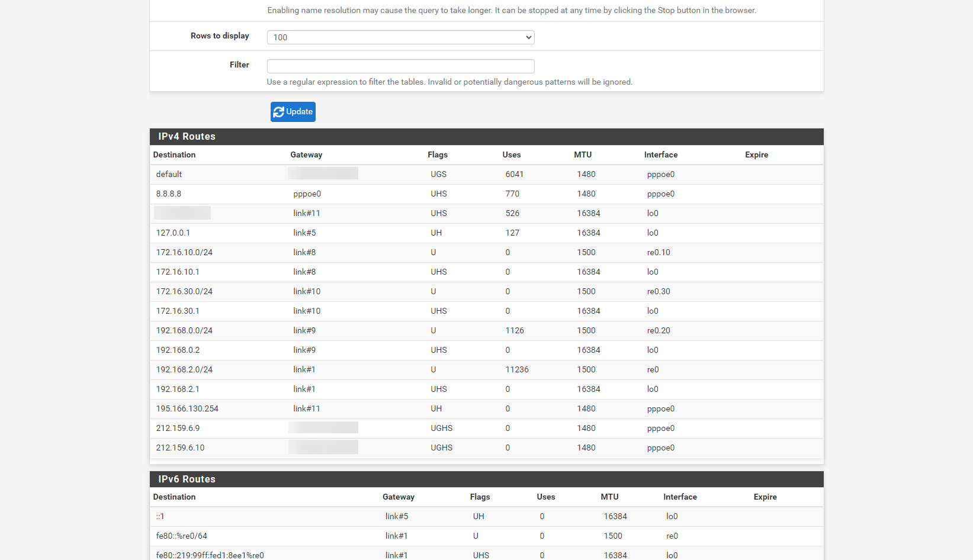The width and height of the screenshot is (973, 560).
Task: Click the 're0.10' interface cell
Action: (659, 253)
